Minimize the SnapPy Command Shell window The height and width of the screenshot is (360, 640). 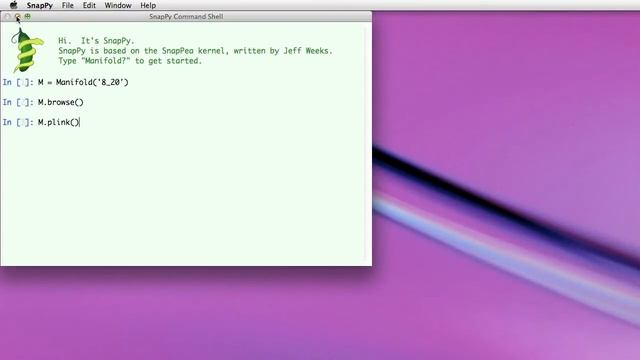17,16
